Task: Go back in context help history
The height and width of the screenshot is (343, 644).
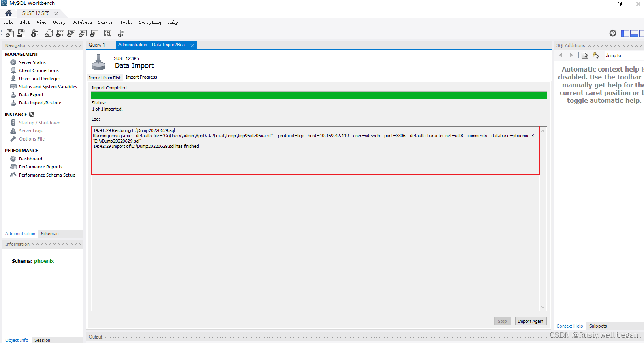Action: click(560, 55)
